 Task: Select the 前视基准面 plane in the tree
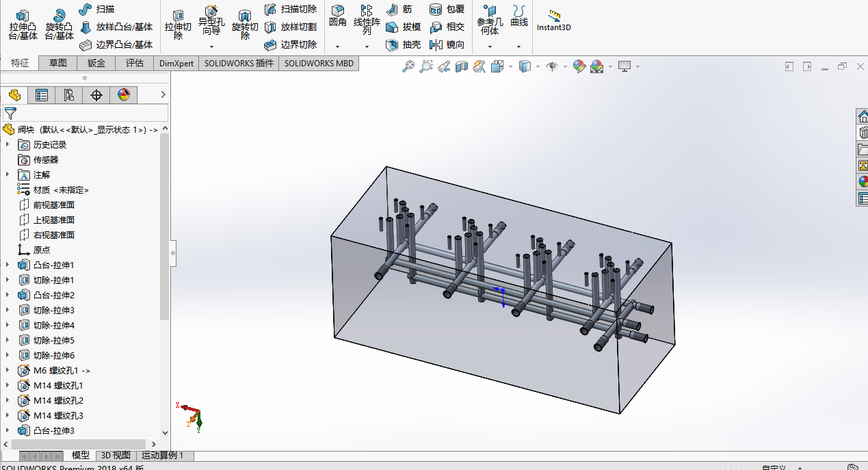53,205
